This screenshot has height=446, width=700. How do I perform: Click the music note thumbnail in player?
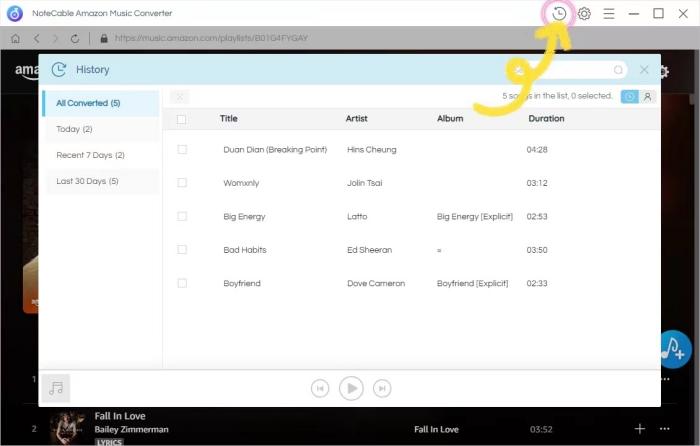pyautogui.click(x=56, y=388)
